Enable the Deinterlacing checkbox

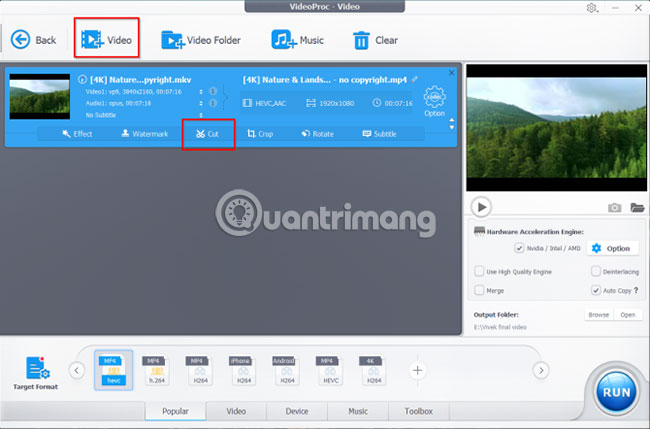point(595,271)
